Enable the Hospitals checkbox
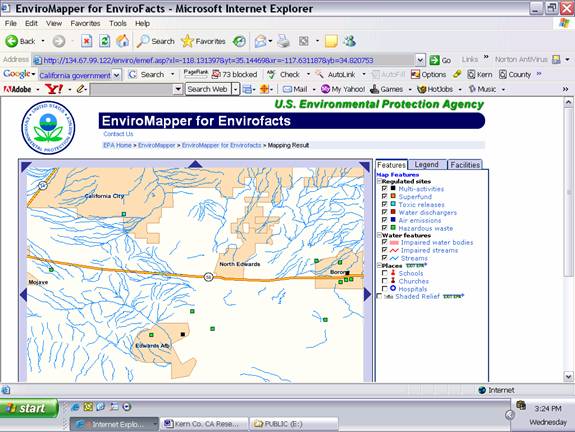 tap(385, 289)
